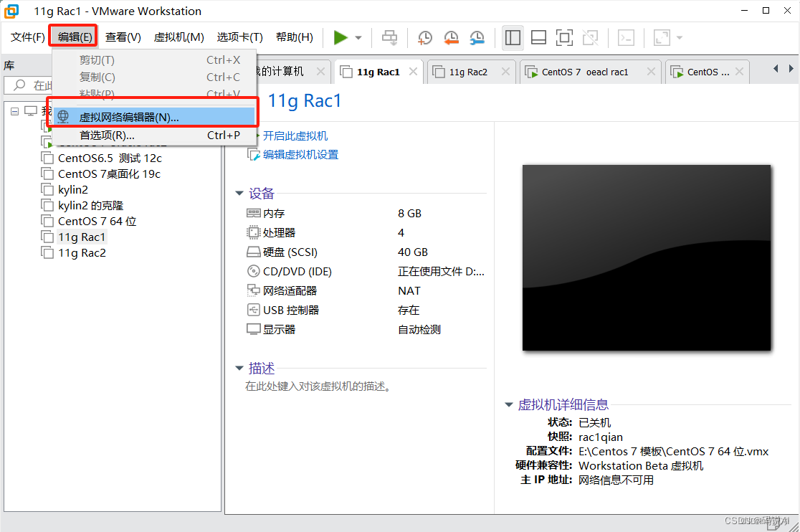Open the power options dropdown arrow

pyautogui.click(x=358, y=38)
